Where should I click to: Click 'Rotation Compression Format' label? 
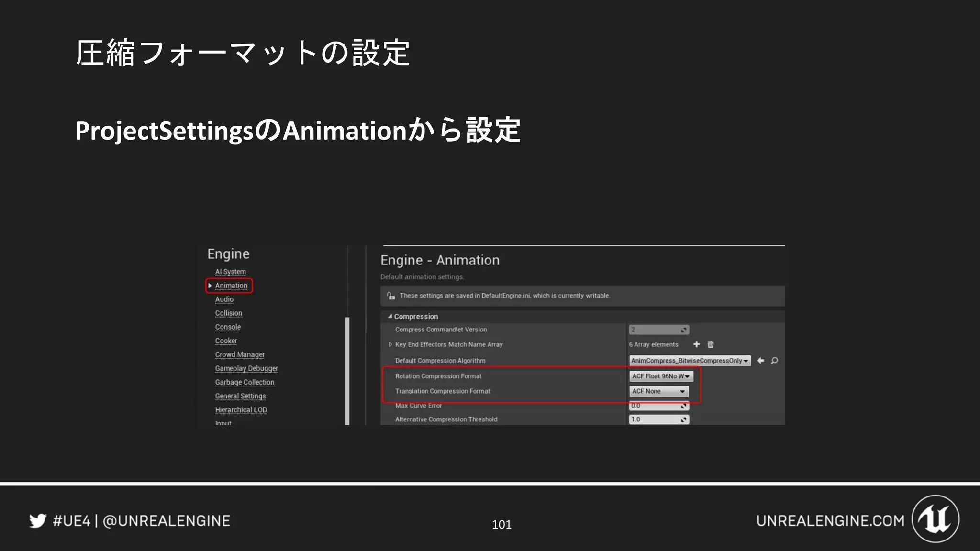tap(438, 376)
